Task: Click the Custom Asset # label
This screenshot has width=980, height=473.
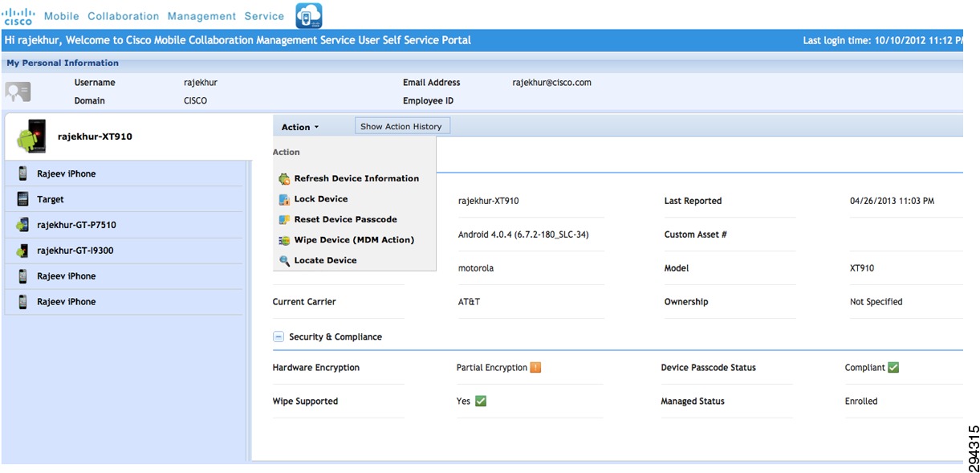Action: [696, 234]
